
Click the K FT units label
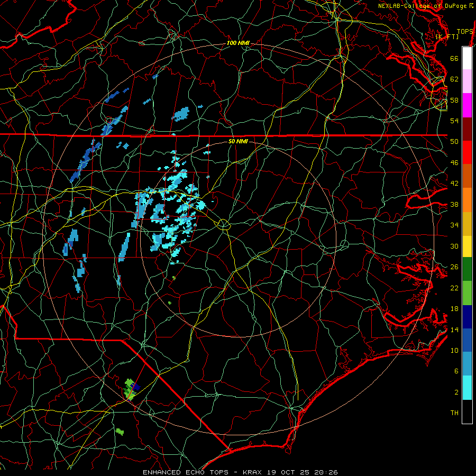coord(447,36)
